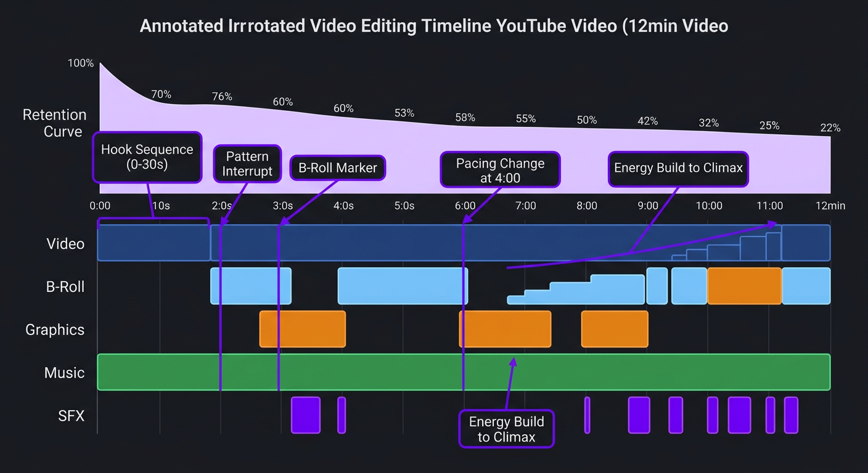Click the timeline title text
The height and width of the screenshot is (473, 868).
tap(434, 25)
